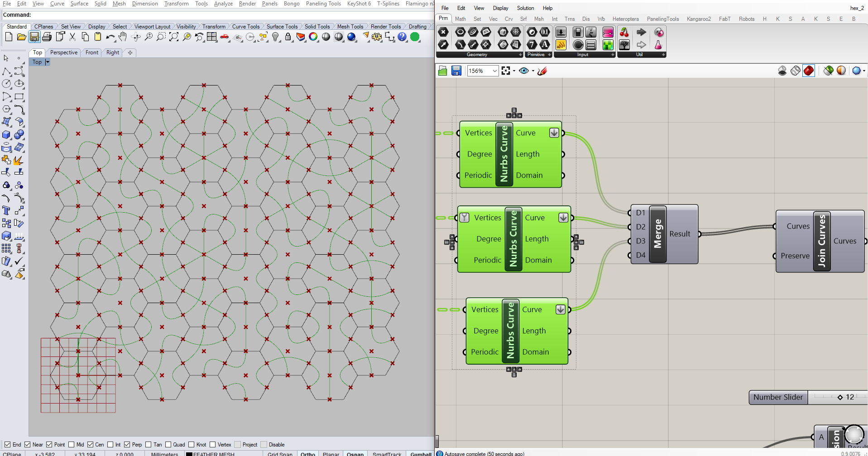Expand the Input panel in Grasshopper ribbon
The width and height of the screenshot is (868, 456).
(613, 55)
